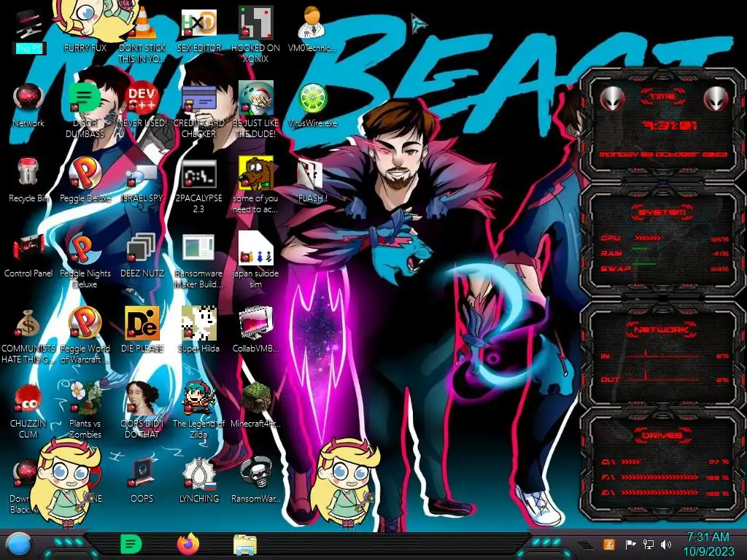Screen dimensions: 747x560
Task: Open the DEV C++ NEVER USED shortcut
Action: point(142,105)
